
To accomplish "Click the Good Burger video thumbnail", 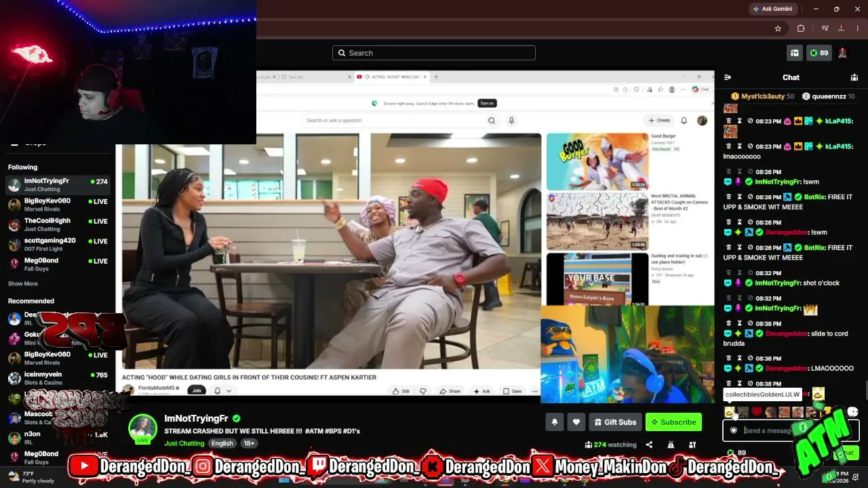I will click(x=597, y=161).
